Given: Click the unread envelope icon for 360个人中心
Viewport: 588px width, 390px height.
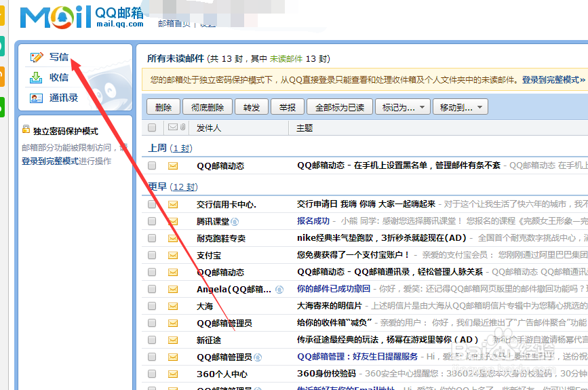Looking at the screenshot, I should point(173,374).
